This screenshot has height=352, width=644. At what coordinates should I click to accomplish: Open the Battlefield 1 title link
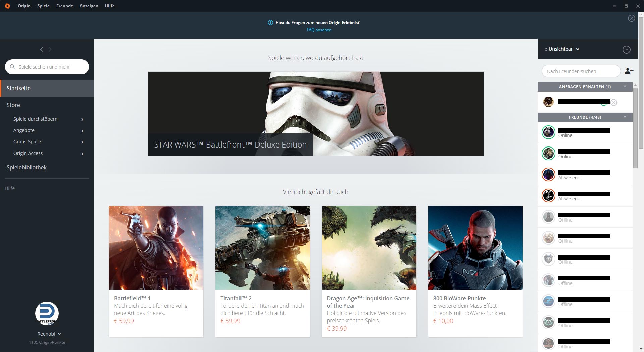[132, 298]
